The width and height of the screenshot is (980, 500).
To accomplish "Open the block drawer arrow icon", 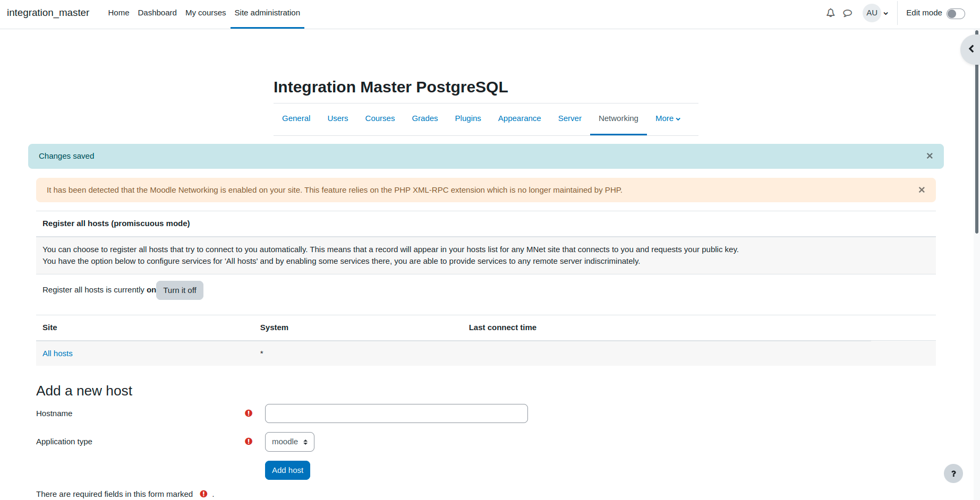I will coord(971,49).
